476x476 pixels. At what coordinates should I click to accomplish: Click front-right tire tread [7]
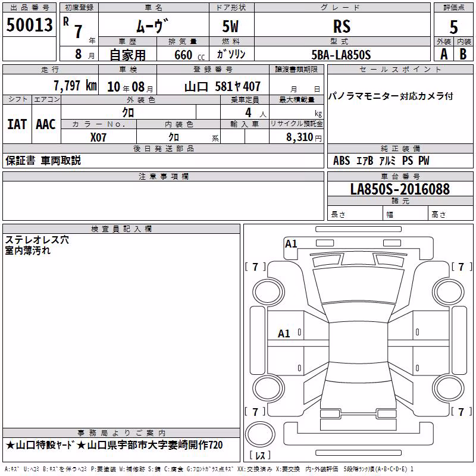click(x=462, y=267)
